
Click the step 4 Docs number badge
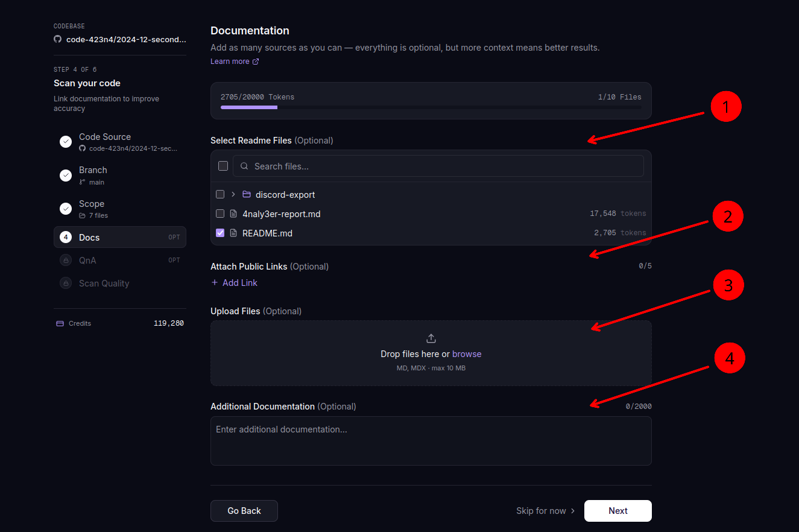point(66,238)
